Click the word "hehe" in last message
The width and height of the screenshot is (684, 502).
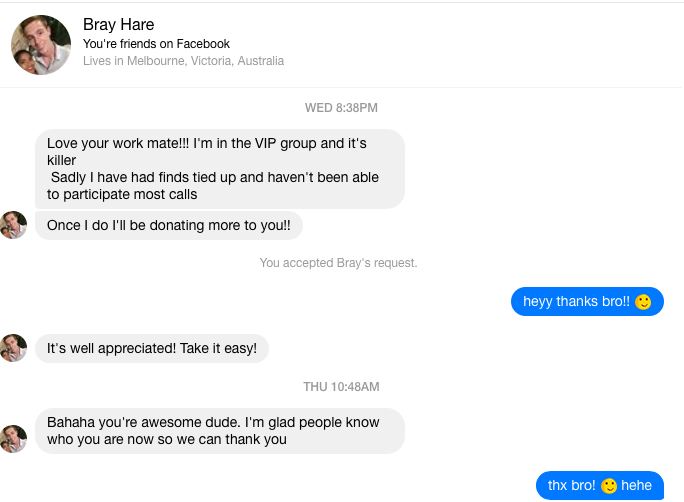tap(637, 486)
